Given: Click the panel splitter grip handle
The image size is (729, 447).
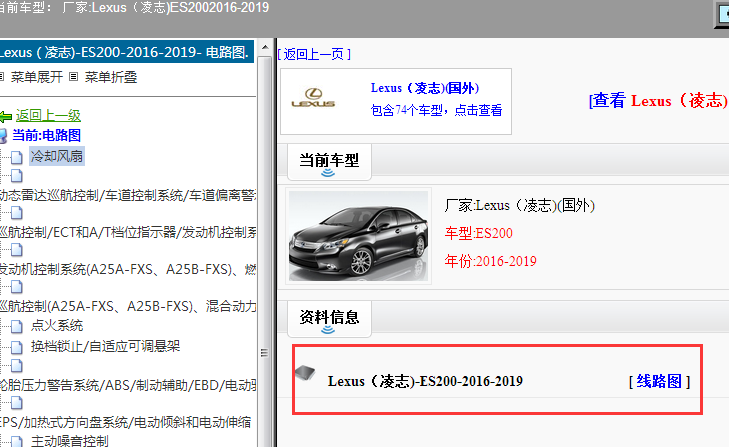Looking at the screenshot, I should (x=264, y=353).
